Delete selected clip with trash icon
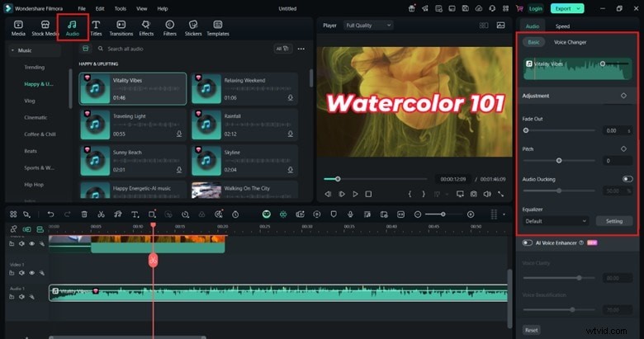This screenshot has height=339, width=644. tap(83, 214)
